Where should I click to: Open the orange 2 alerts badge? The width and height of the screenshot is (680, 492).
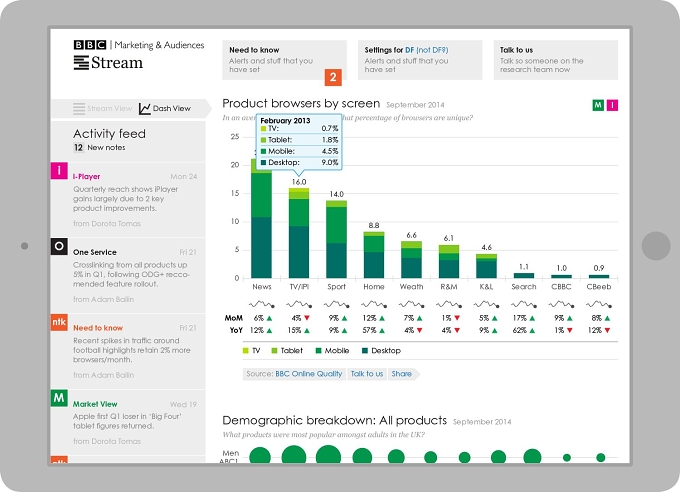(333, 77)
